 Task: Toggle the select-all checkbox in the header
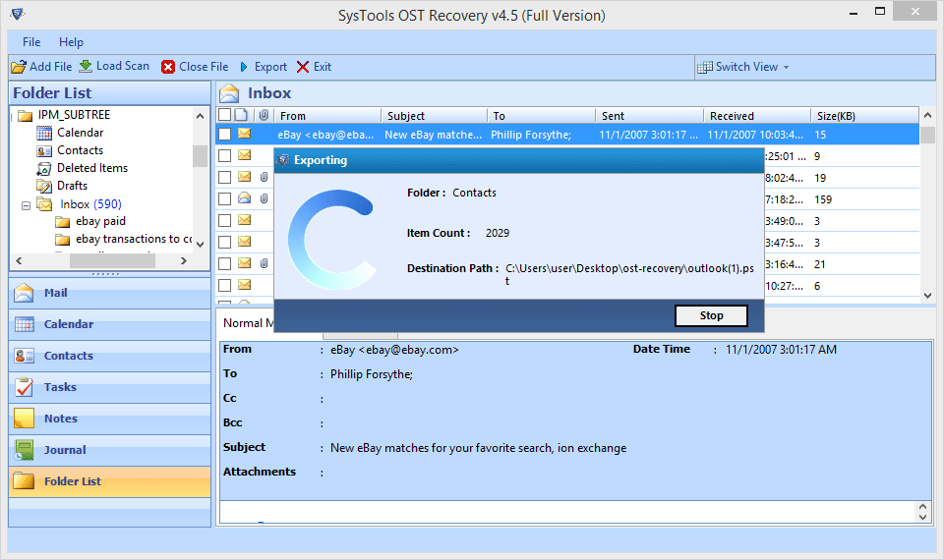coord(224,115)
